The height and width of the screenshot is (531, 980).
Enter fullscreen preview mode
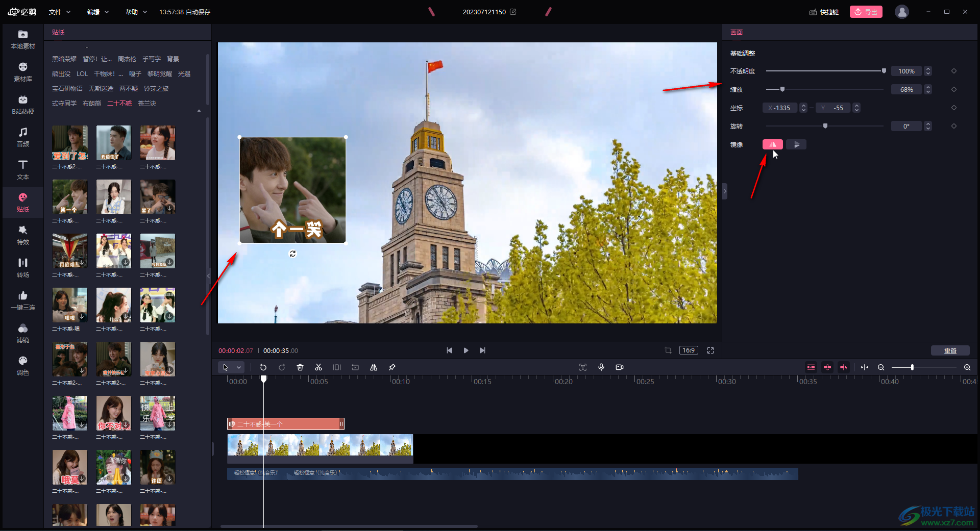click(710, 350)
